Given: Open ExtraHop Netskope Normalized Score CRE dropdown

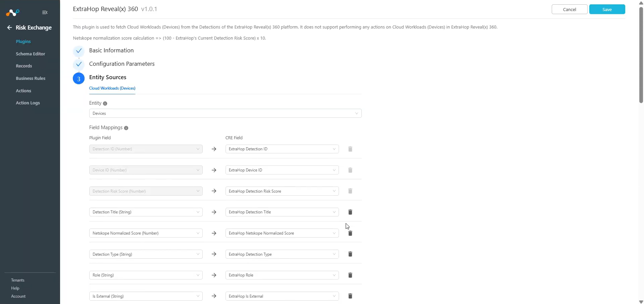Looking at the screenshot, I should [x=282, y=233].
